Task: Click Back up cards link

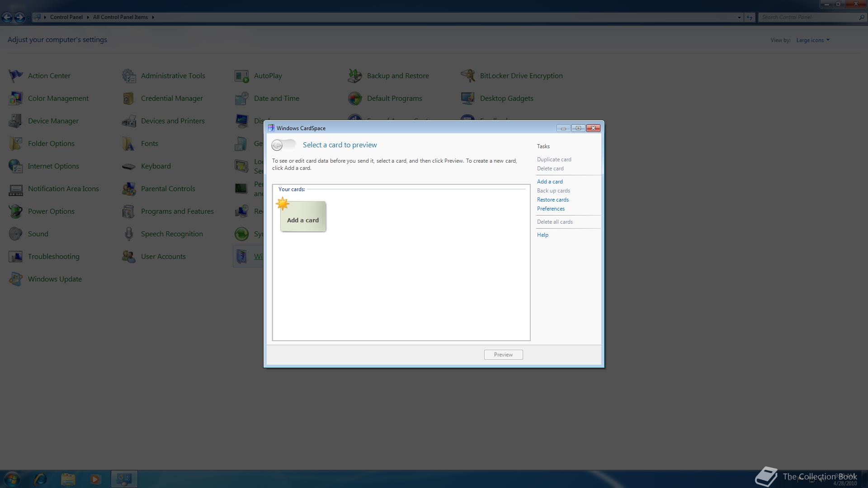Action: click(x=553, y=191)
